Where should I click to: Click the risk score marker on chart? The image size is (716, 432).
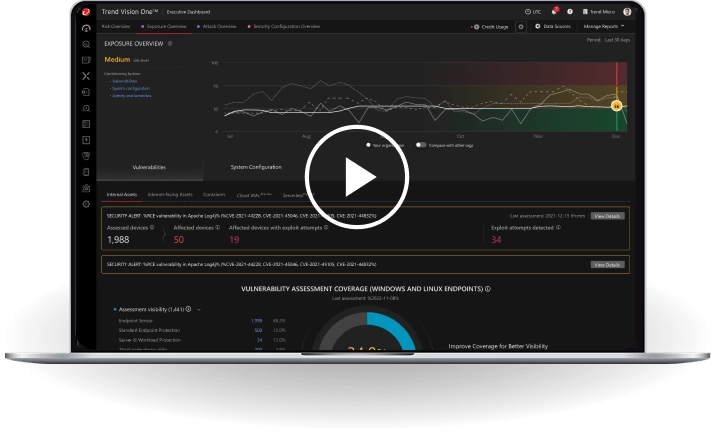click(617, 104)
